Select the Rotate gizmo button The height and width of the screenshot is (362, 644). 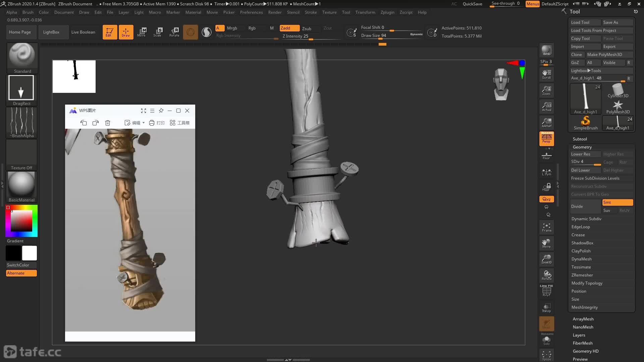pyautogui.click(x=174, y=32)
